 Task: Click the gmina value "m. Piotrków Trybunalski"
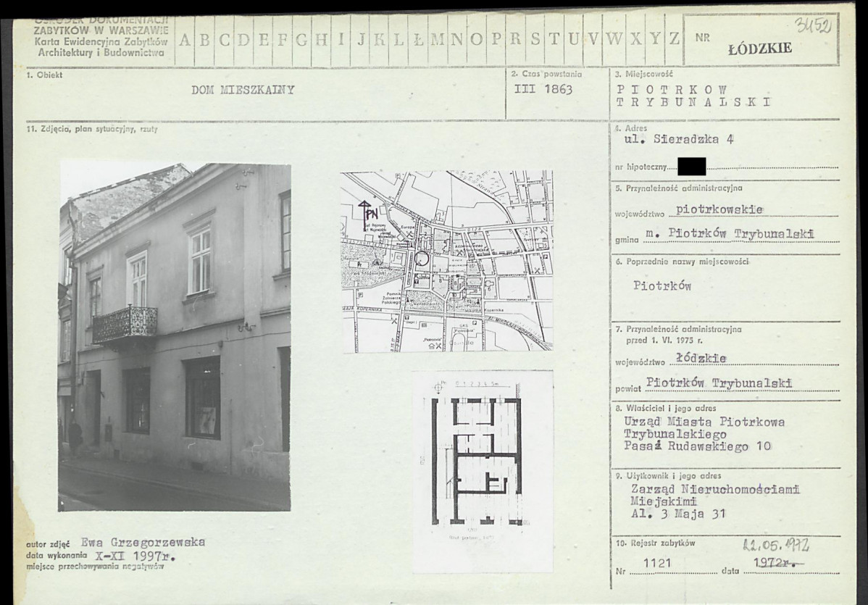click(x=730, y=233)
